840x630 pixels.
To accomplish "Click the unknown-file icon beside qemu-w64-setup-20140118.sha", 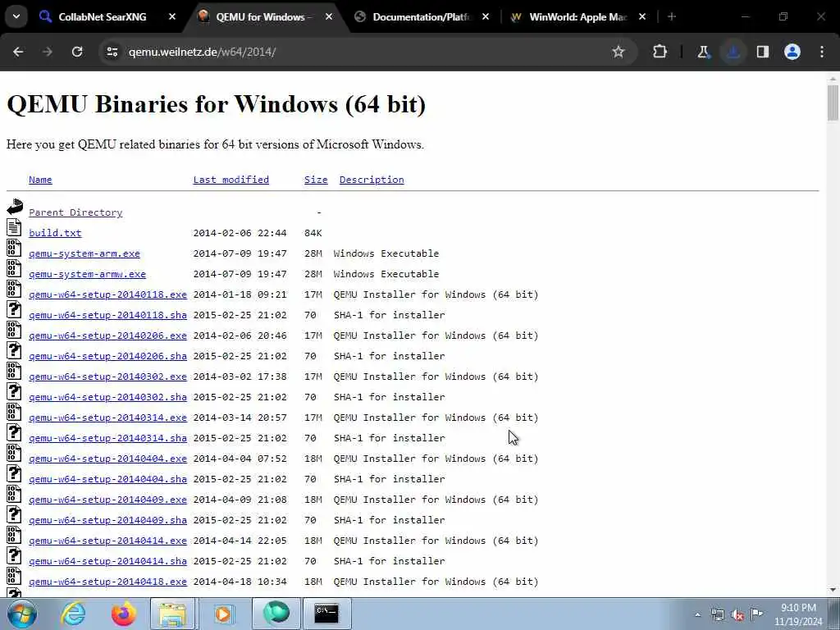I will point(15,309).
